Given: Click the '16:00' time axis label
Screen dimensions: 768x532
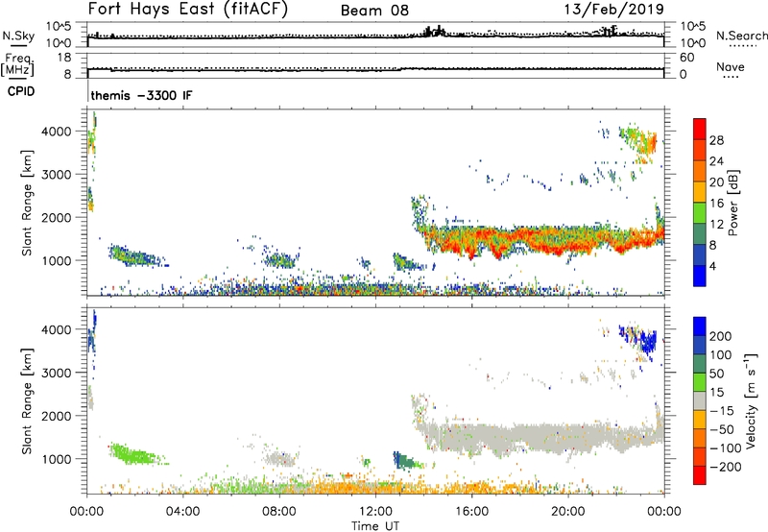Looking at the screenshot, I should (471, 512).
